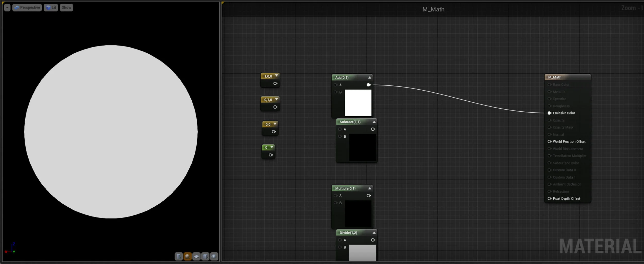The image size is (644, 264).
Task: Select the plane preview mesh icon
Action: 196,256
